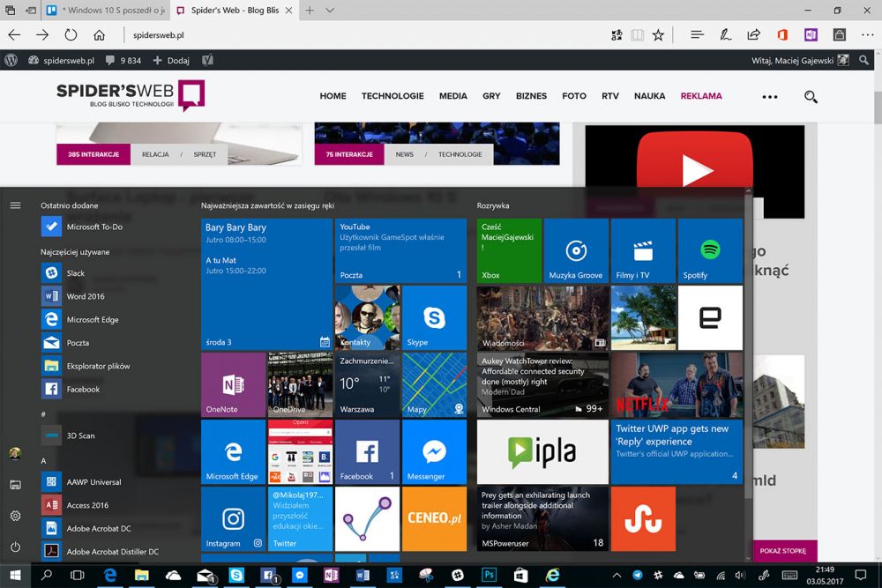
Task: Open the Facebook tile in Start
Action: pyautogui.click(x=367, y=452)
